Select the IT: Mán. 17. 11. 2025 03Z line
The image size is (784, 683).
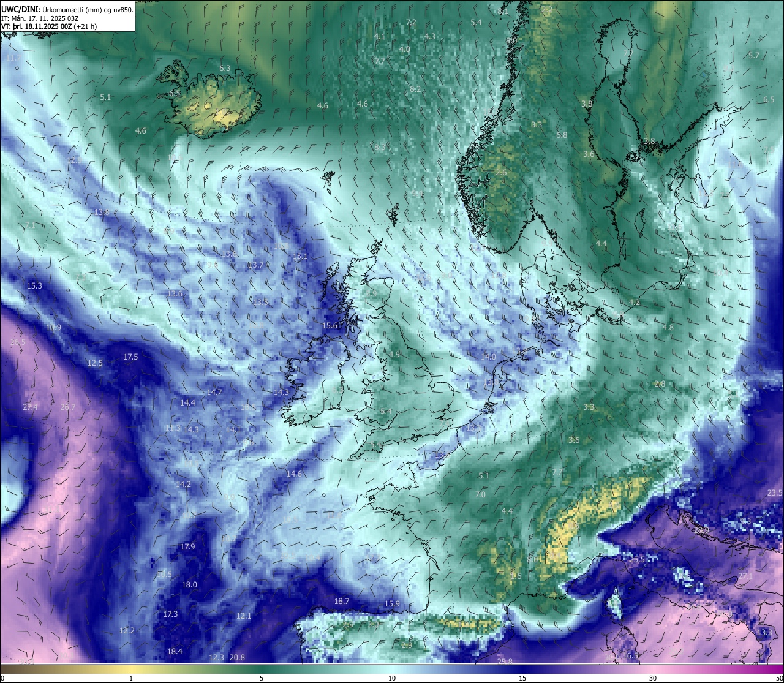point(40,18)
